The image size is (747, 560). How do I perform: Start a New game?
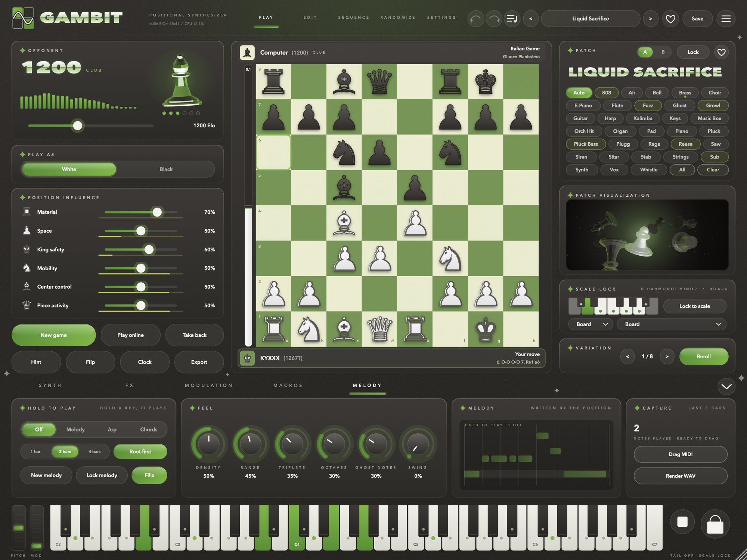(54, 335)
